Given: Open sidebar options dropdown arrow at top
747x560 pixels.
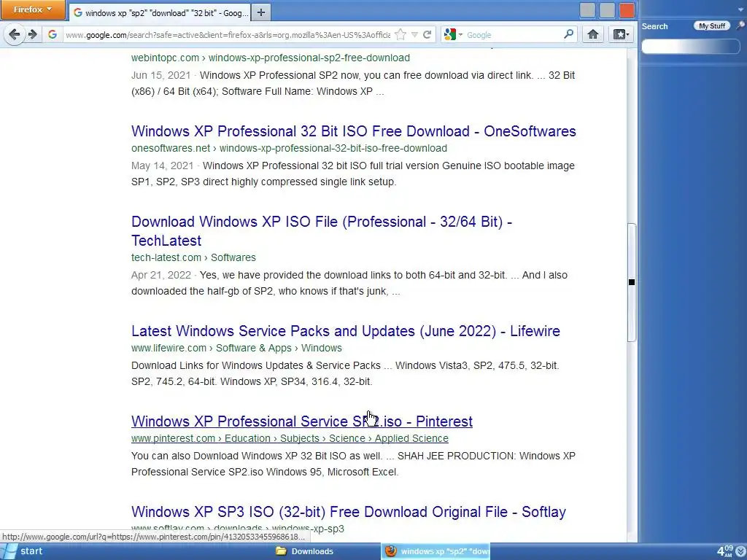Looking at the screenshot, I should 742,9.
